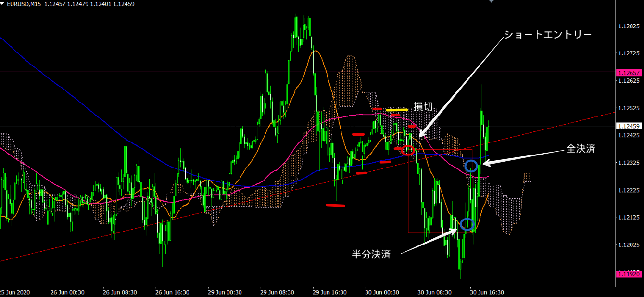Click the 1.12825 price scale label
Image resolution: width=644 pixels, height=297 pixels.
coord(628,26)
